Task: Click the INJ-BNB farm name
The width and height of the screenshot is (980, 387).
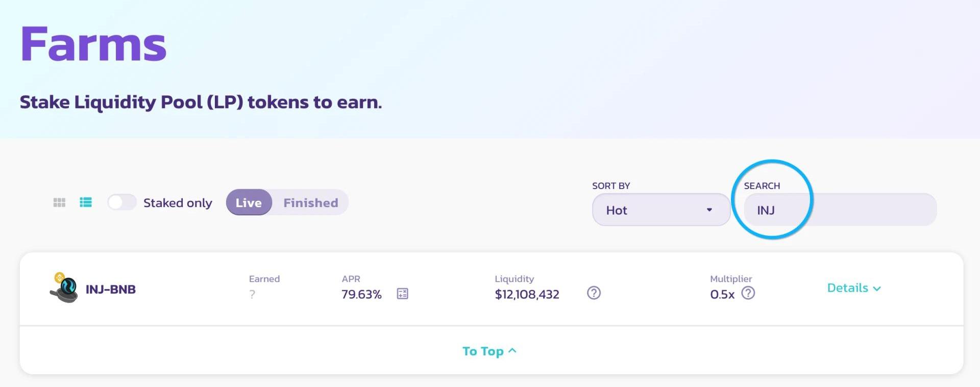Action: click(111, 290)
